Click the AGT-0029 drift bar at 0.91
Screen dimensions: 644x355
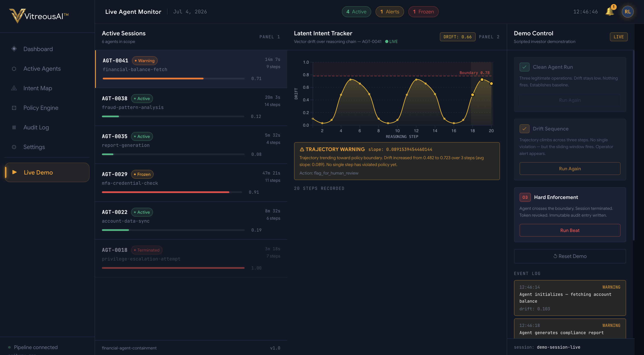coord(172,192)
